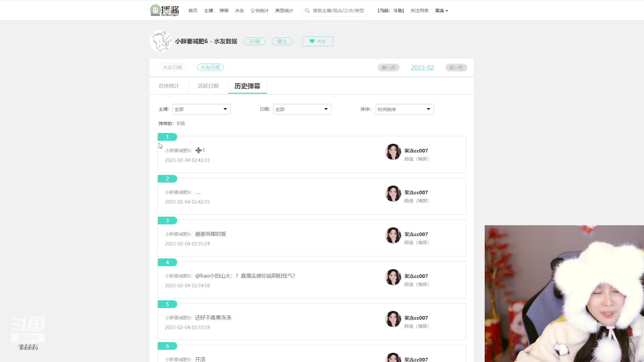Screen dimensions: 644x362
Task: Click timestamp 2023-02-04 02:42:55
Action: click(187, 202)
